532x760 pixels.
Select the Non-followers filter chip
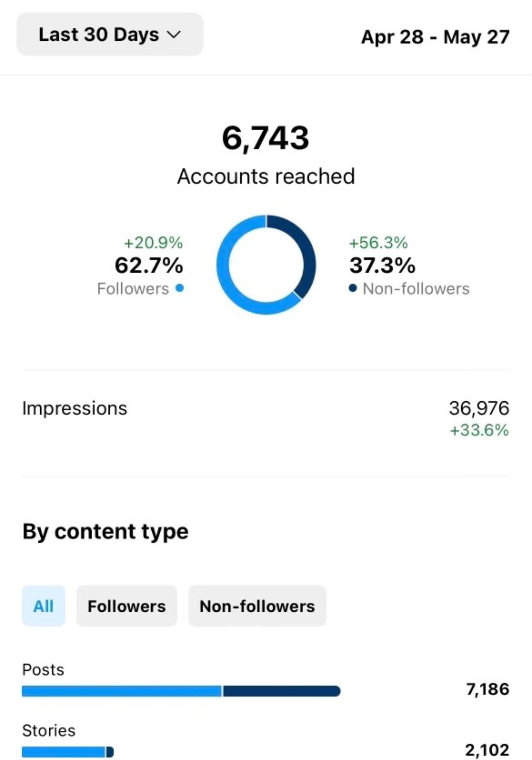258,606
